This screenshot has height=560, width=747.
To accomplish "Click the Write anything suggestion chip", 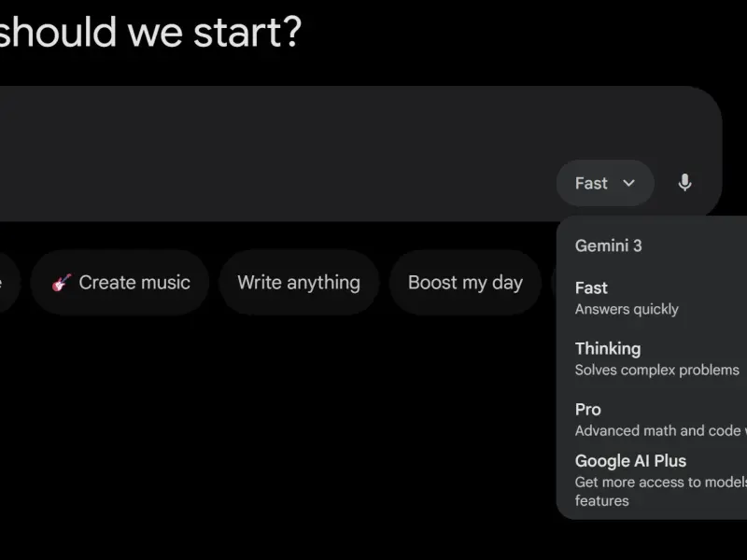I will pos(299,283).
